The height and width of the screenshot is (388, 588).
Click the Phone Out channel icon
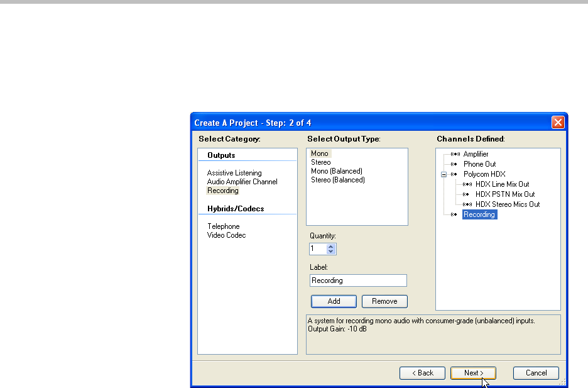(454, 164)
